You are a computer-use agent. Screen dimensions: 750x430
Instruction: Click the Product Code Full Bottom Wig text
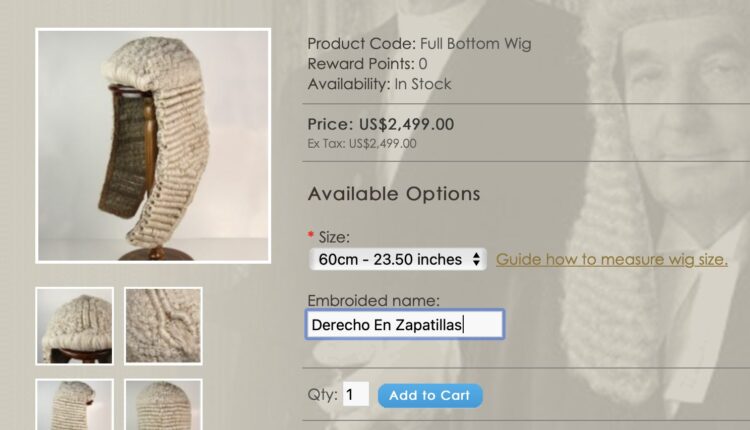click(x=419, y=44)
